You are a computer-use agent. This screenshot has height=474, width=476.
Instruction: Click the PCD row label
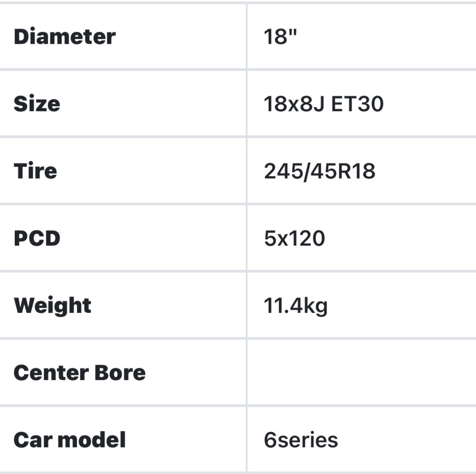click(37, 238)
